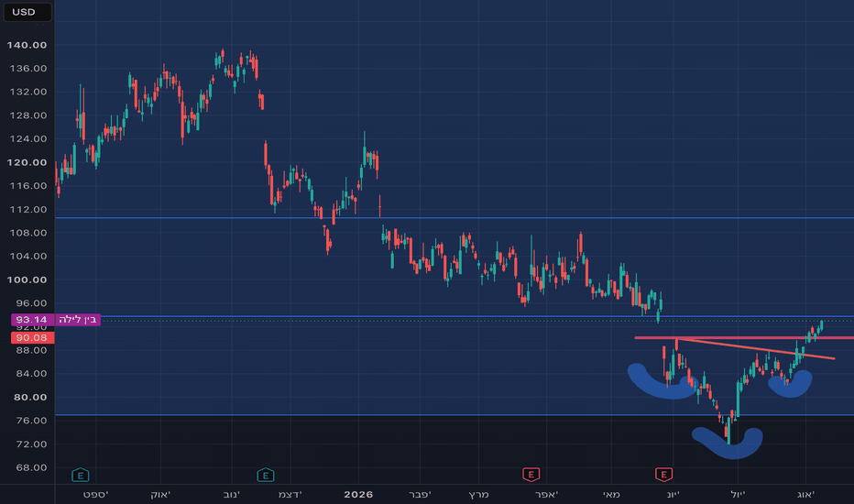Open the teal earnings marker above ספט'
Viewport: 854px width, 504px height.
point(80,475)
